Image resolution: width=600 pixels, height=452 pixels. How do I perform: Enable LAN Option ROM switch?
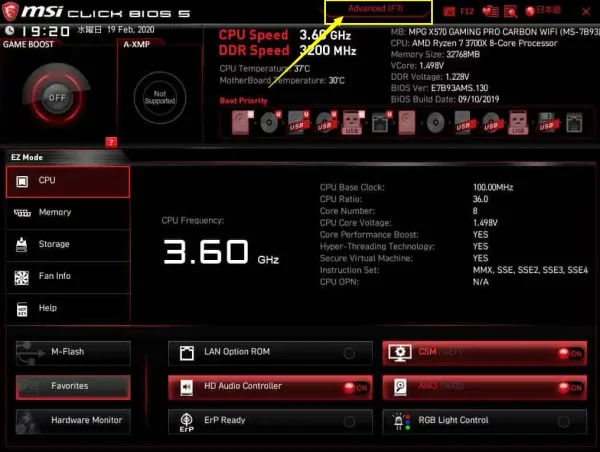[349, 353]
